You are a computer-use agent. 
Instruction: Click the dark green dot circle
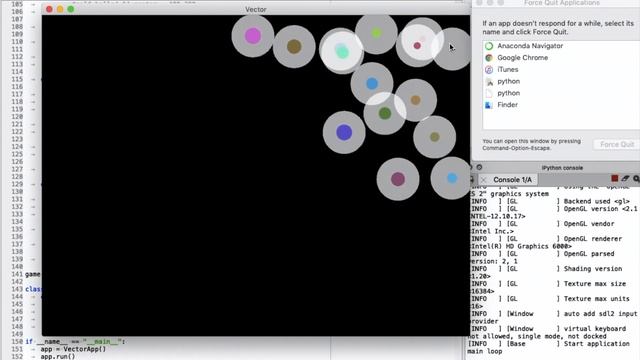click(385, 113)
